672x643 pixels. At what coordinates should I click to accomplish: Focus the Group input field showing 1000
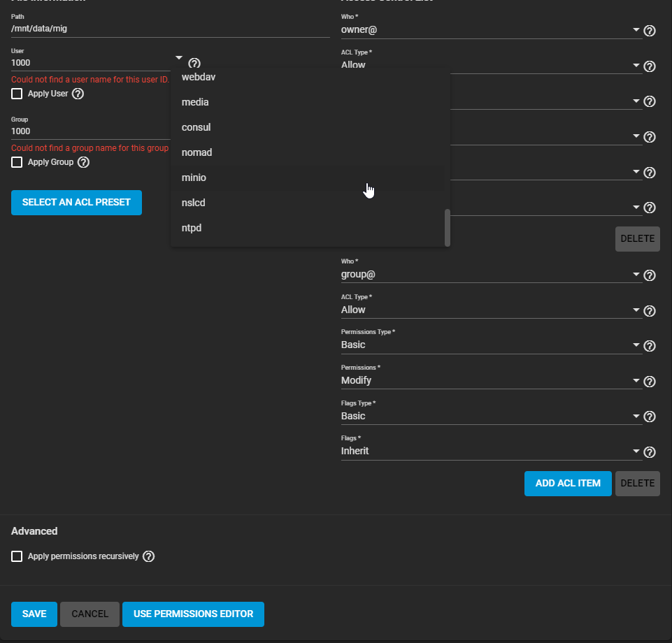90,131
